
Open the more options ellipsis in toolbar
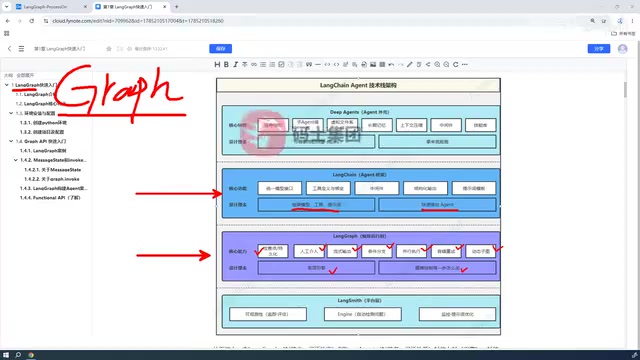464,64
